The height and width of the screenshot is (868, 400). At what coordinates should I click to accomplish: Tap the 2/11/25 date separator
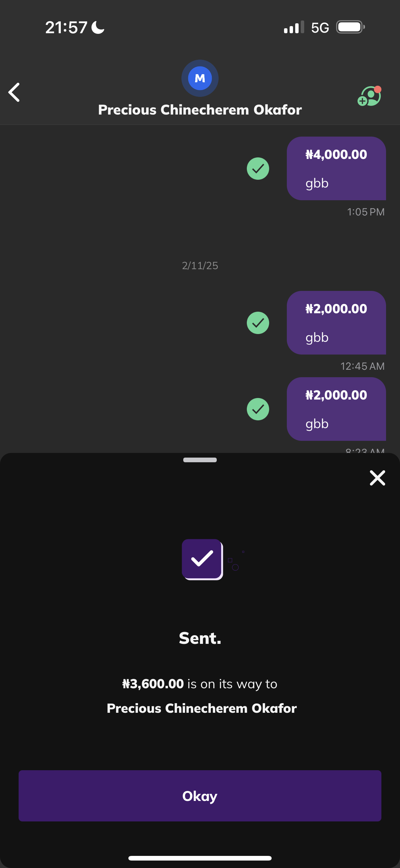point(200,265)
